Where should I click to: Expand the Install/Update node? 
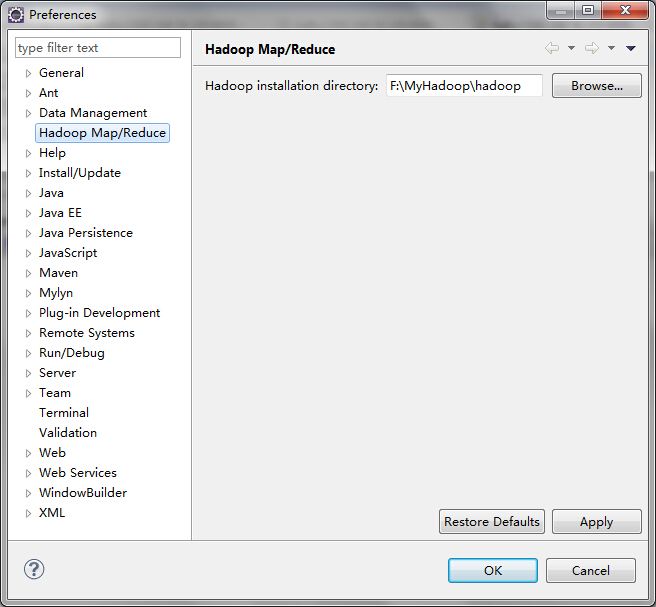[28, 174]
